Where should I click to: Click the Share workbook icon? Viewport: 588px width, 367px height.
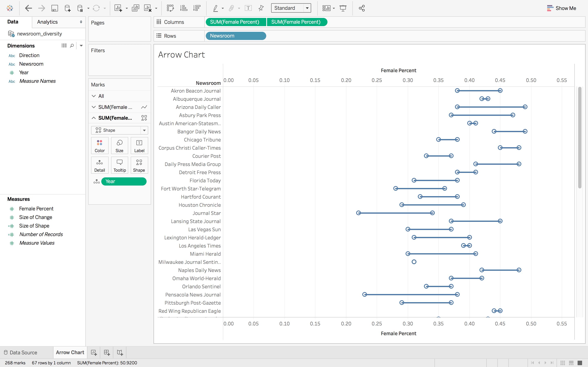362,8
